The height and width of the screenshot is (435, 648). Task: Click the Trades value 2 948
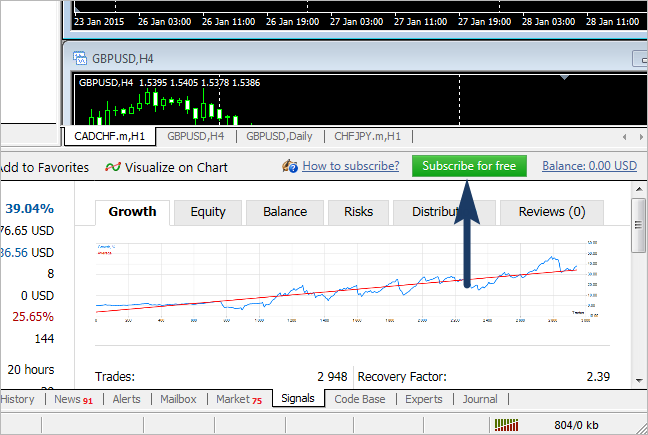click(332, 377)
